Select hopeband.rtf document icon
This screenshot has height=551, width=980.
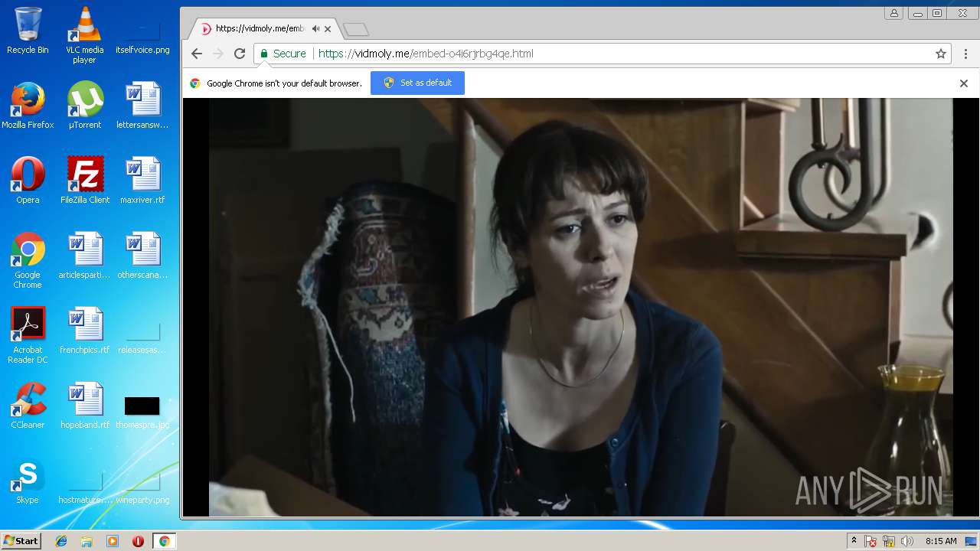(x=84, y=405)
